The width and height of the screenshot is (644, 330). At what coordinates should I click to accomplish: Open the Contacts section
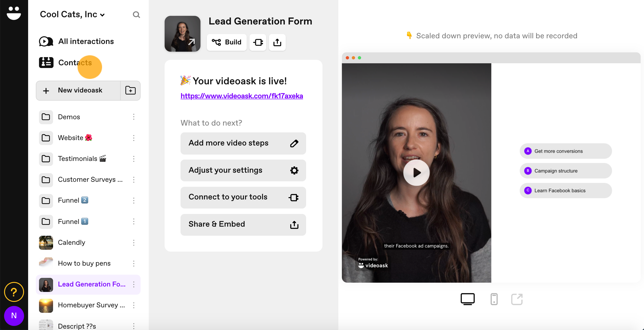66,63
